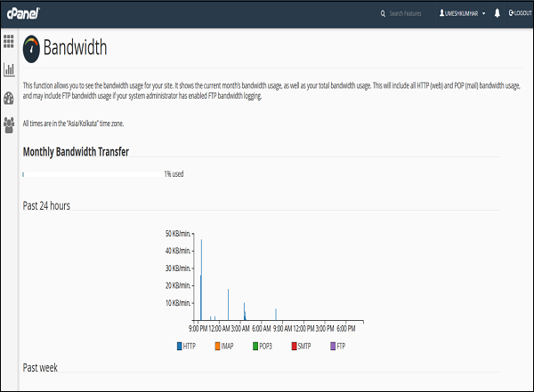Click the FTP legend color swatch
Image resolution: width=534 pixels, height=392 pixels.
coord(333,345)
